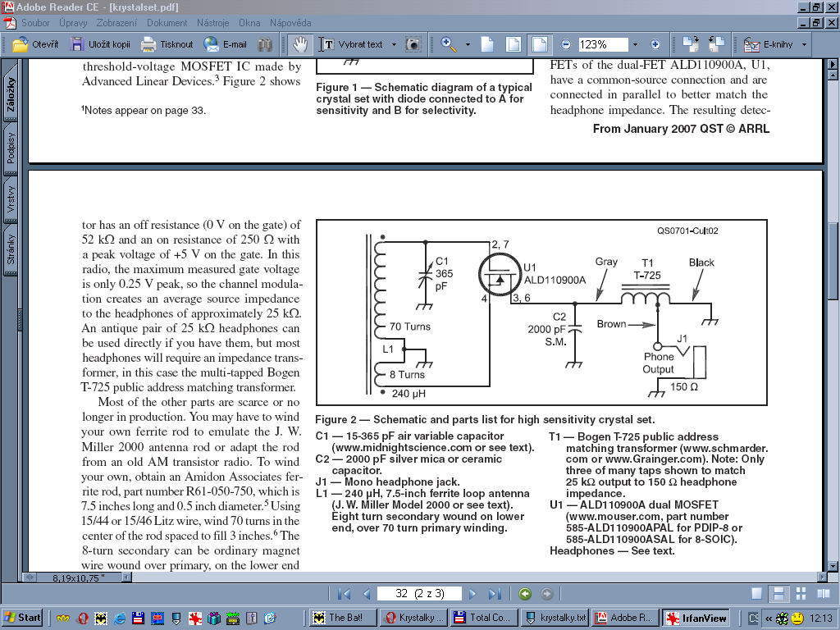Zoom out with the minus button
The width and height of the screenshot is (840, 630).
(x=566, y=44)
